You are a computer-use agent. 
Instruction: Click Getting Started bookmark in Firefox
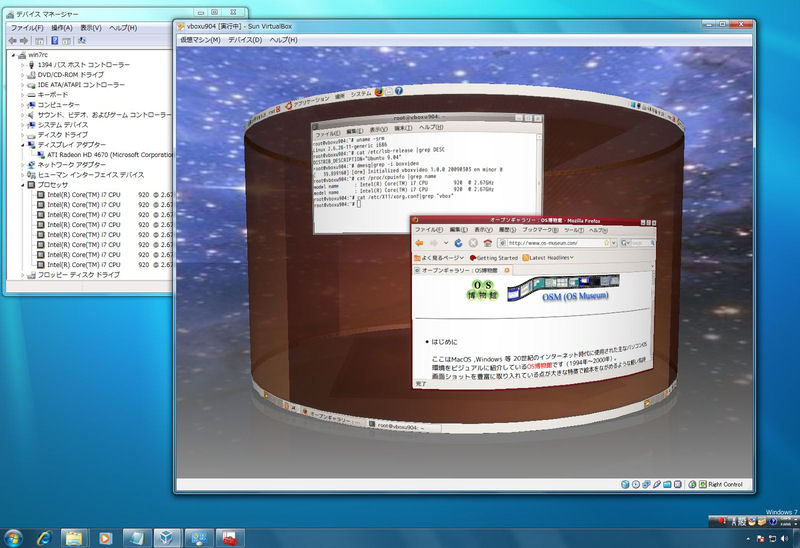coord(493,258)
